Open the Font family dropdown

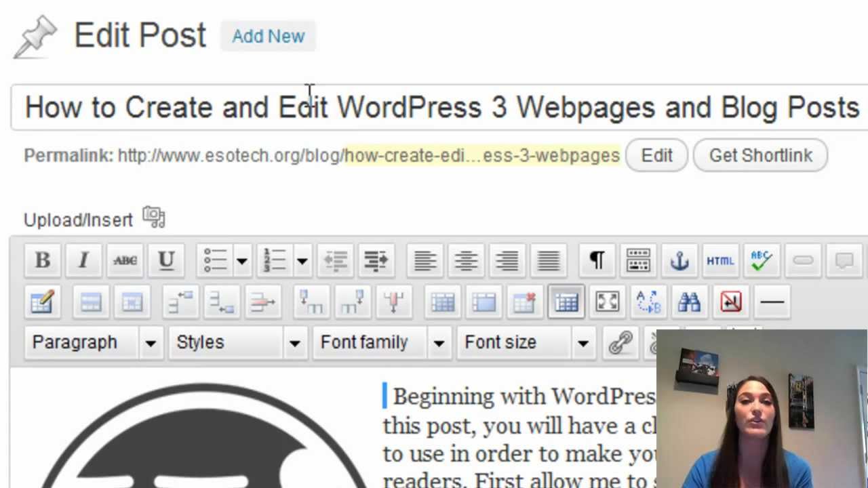[381, 343]
